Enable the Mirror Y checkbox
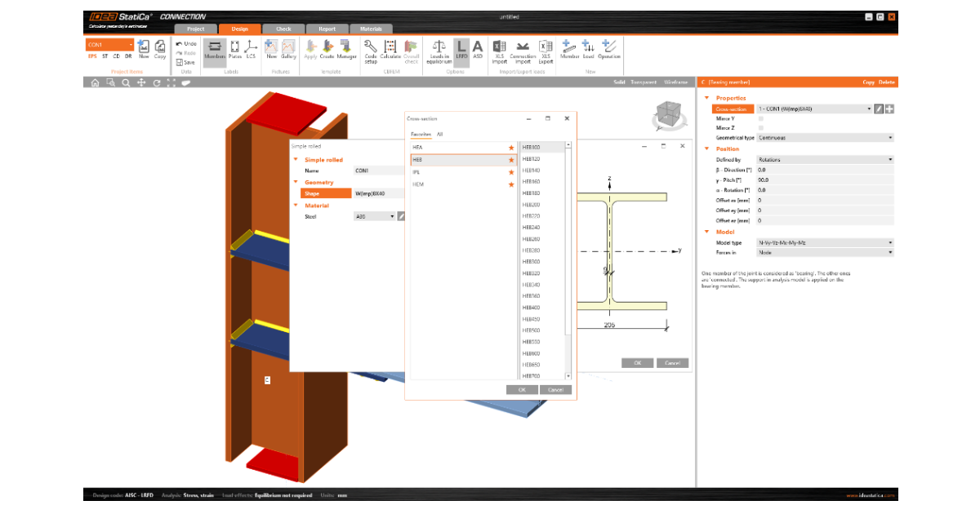This screenshot has height=514, width=980. point(761,117)
